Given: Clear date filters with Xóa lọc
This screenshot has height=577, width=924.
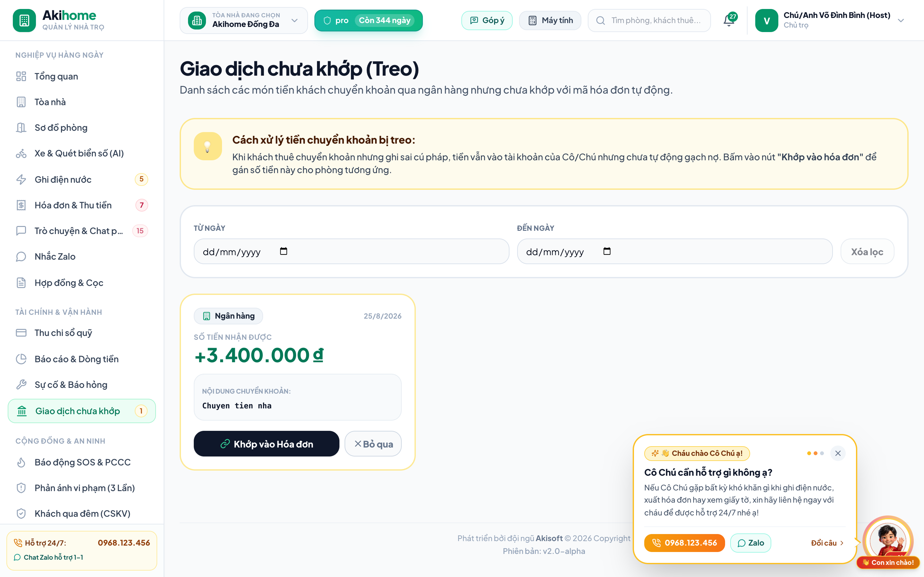Looking at the screenshot, I should (x=867, y=252).
